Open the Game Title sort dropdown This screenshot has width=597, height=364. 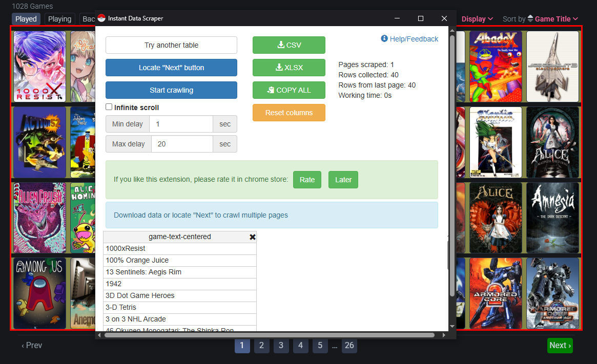[x=557, y=18]
